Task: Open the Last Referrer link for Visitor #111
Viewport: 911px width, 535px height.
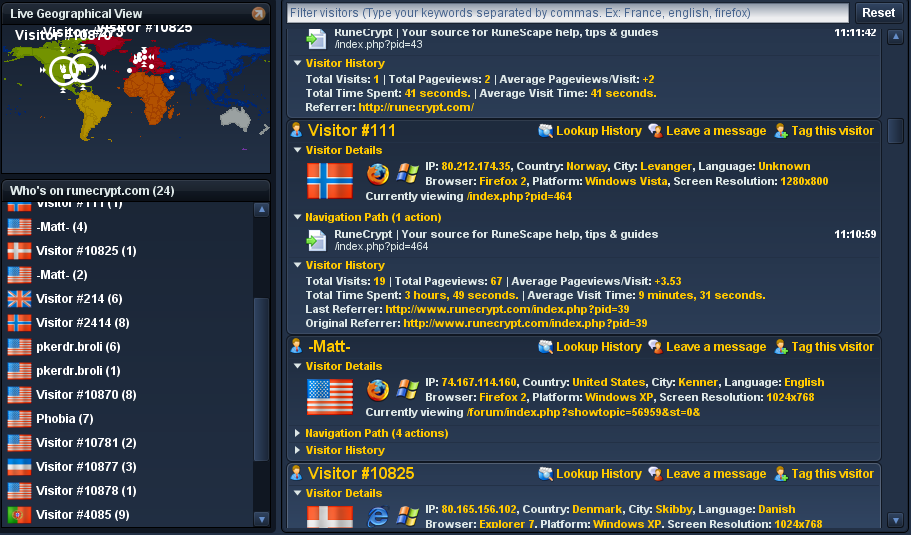Action: (x=507, y=309)
